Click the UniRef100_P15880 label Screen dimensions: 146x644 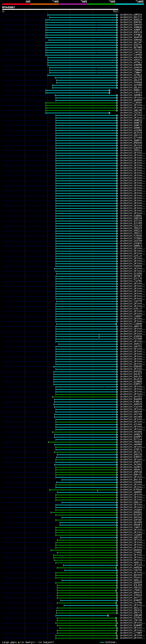pos(131,239)
